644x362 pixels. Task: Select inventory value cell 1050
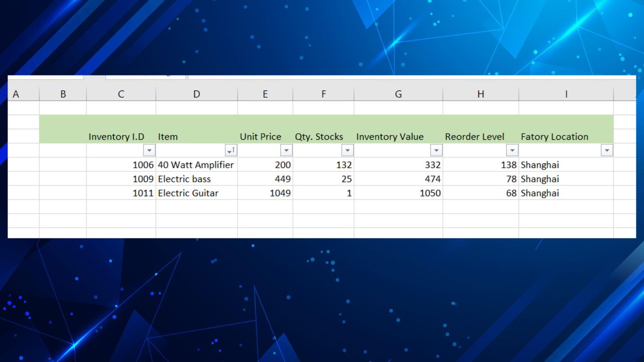(398, 193)
